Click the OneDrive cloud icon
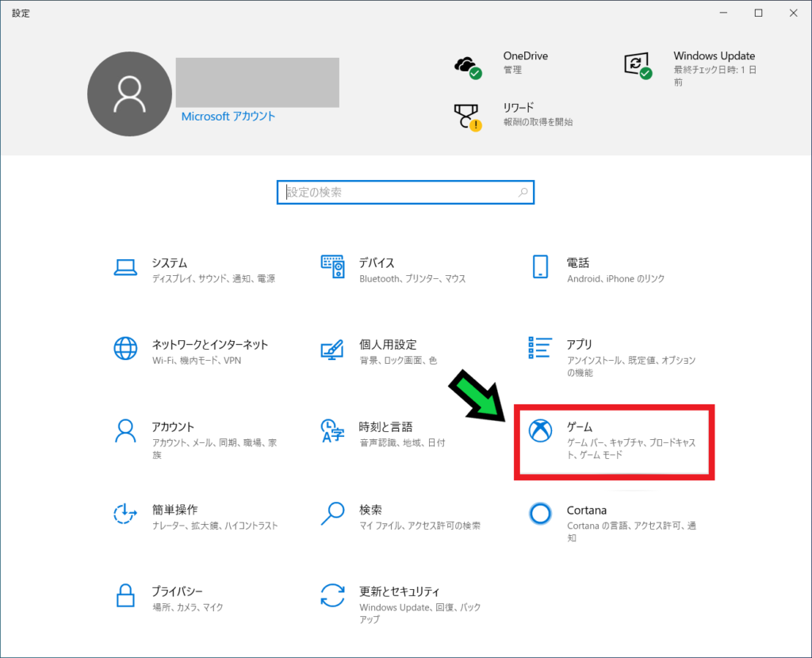The image size is (812, 658). tap(468, 67)
